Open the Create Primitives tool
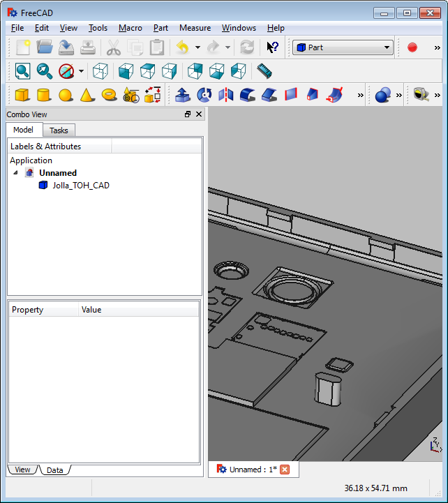The width and height of the screenshot is (448, 503). (x=131, y=95)
